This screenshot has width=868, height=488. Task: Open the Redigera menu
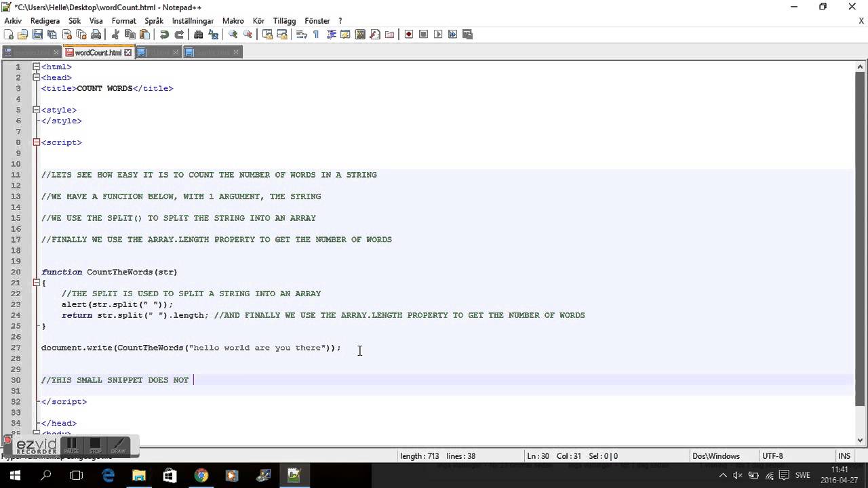[45, 21]
